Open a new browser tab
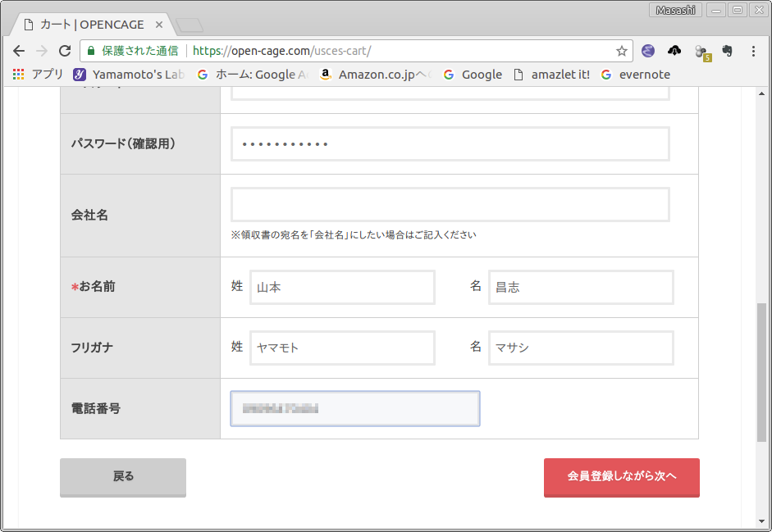The width and height of the screenshot is (772, 532). (190, 25)
